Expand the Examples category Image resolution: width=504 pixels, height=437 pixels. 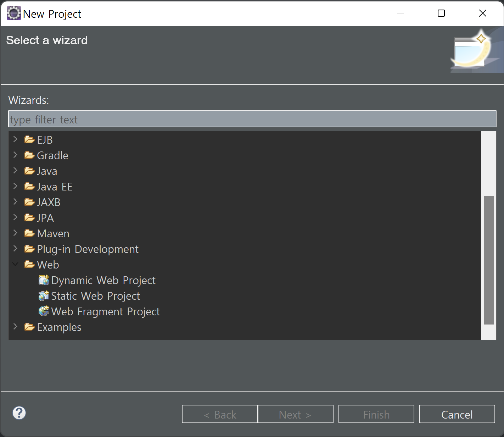point(15,327)
